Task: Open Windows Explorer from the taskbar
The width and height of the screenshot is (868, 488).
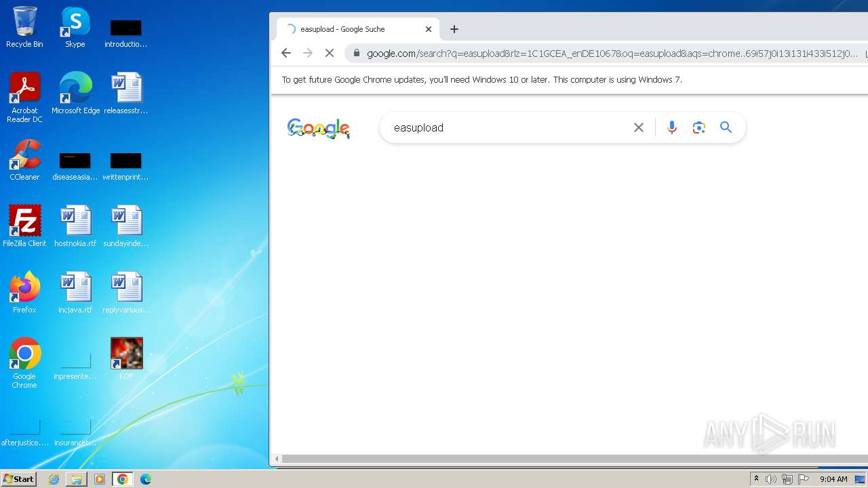Action: tap(77, 479)
